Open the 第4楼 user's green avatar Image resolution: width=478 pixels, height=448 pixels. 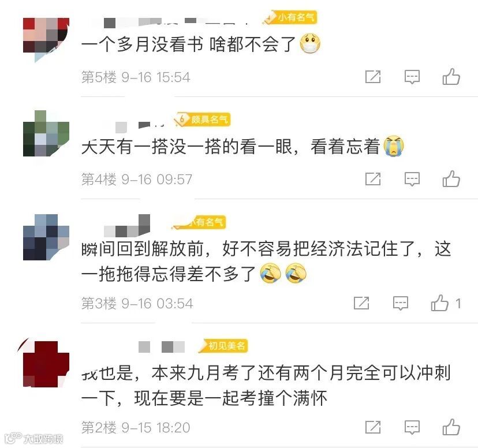(46, 133)
